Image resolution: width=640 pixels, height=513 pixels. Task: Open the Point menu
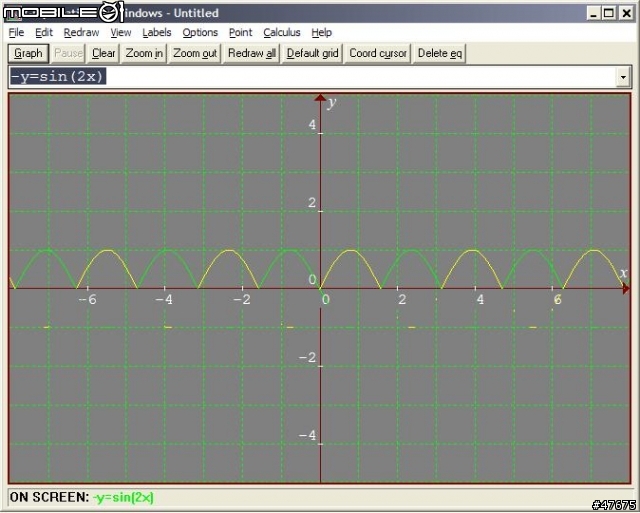point(240,32)
